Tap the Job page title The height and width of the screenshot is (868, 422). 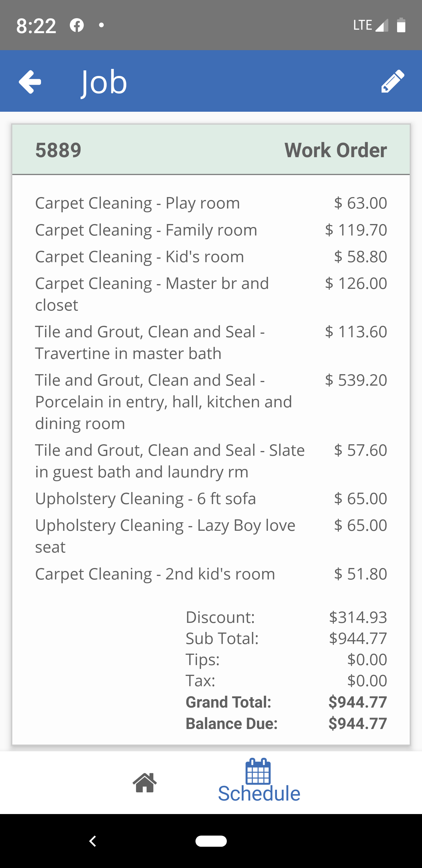(104, 82)
